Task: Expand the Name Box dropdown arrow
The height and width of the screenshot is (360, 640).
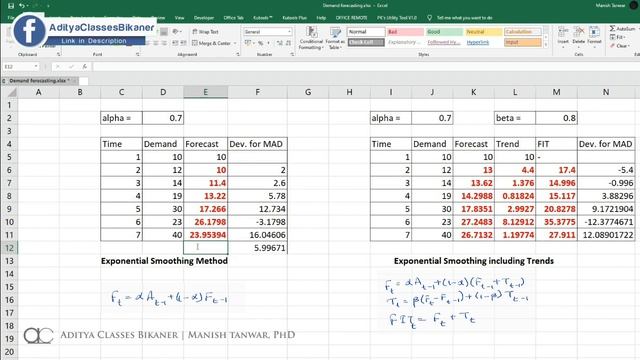Action: pos(36,67)
